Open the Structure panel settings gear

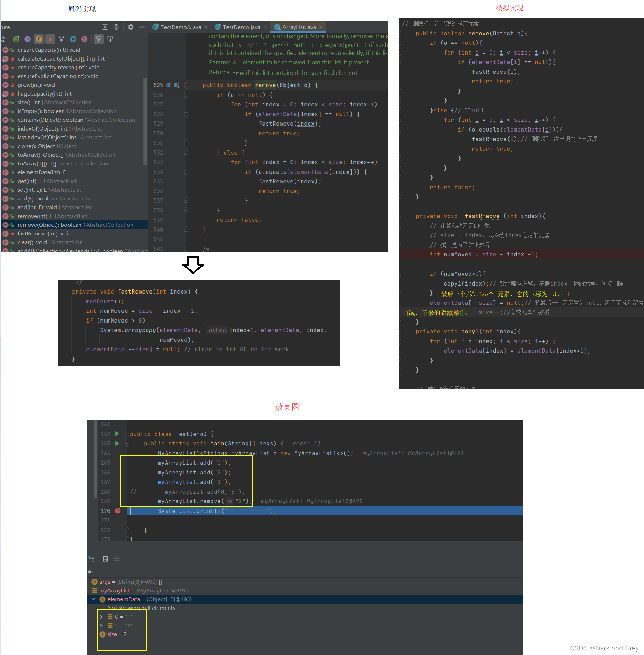click(x=131, y=27)
